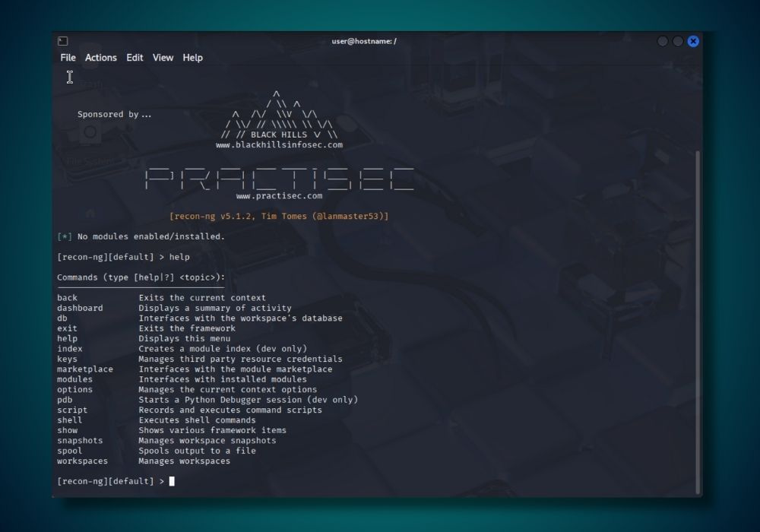
Task: Click www.blackhillsinfosec.com URL text
Action: coord(279,145)
